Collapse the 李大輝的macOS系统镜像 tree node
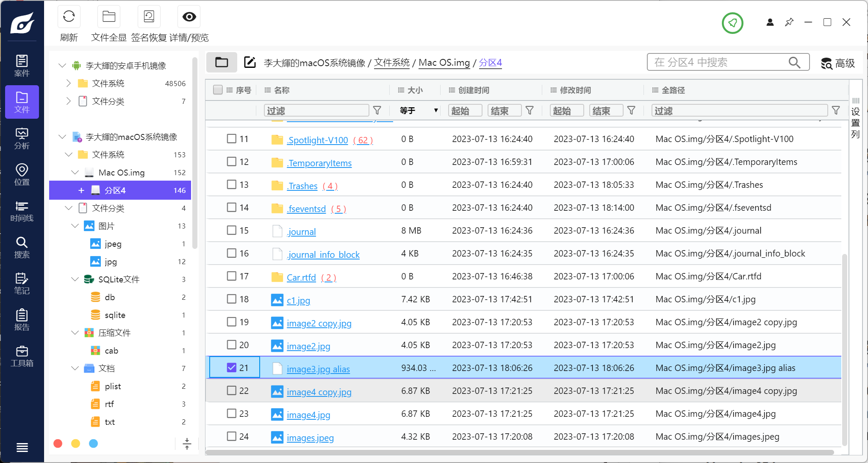 62,137
